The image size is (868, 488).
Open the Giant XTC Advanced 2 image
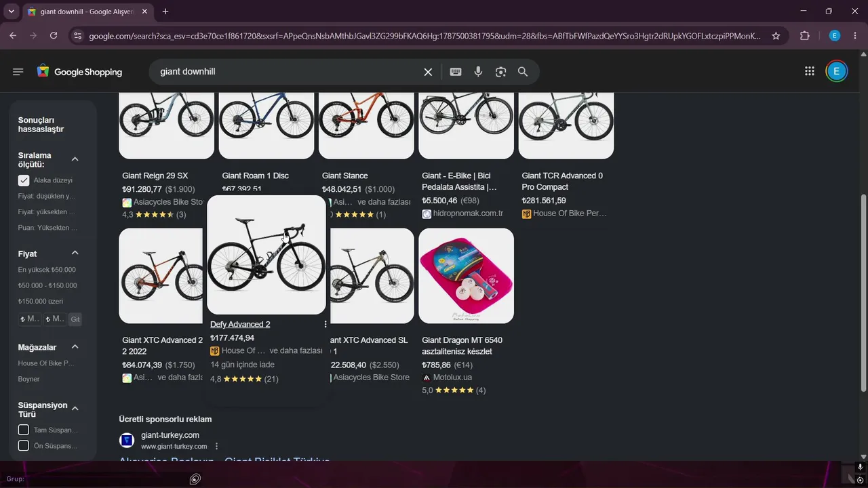click(x=161, y=276)
